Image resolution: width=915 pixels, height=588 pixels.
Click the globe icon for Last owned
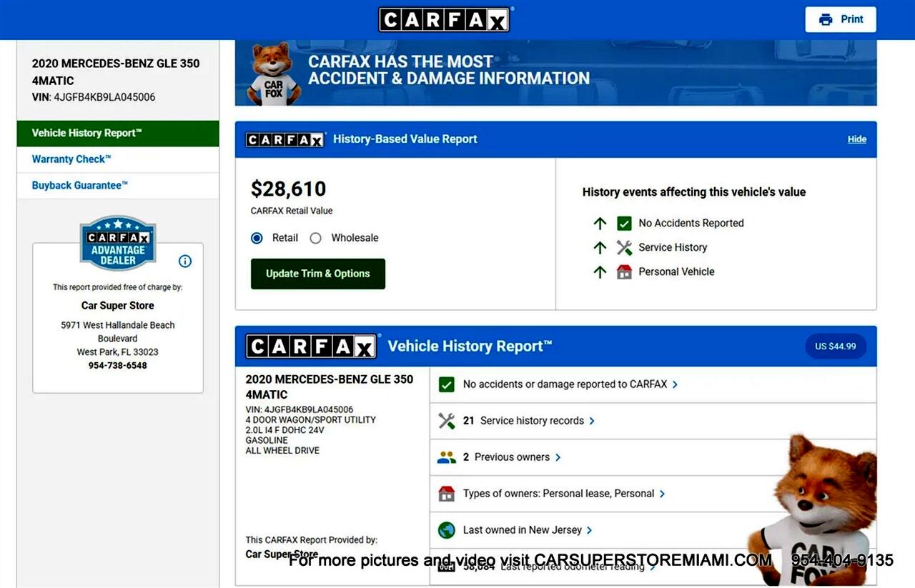pyautogui.click(x=446, y=530)
